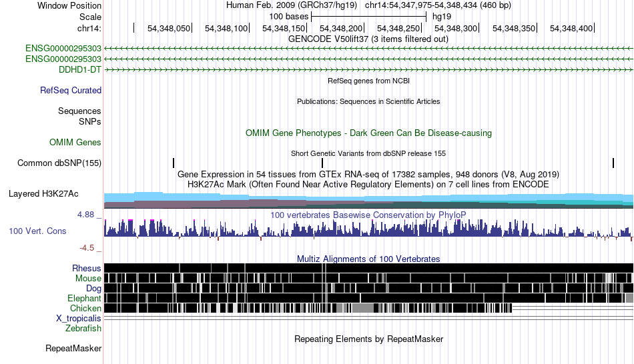Click the Dog alignment bar

point(369,288)
